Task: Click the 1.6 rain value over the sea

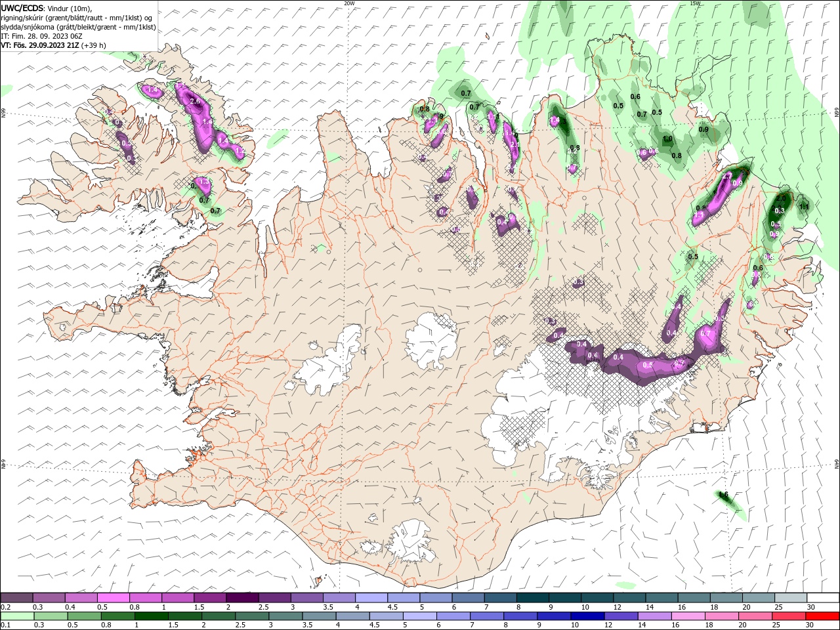Action: (x=723, y=494)
